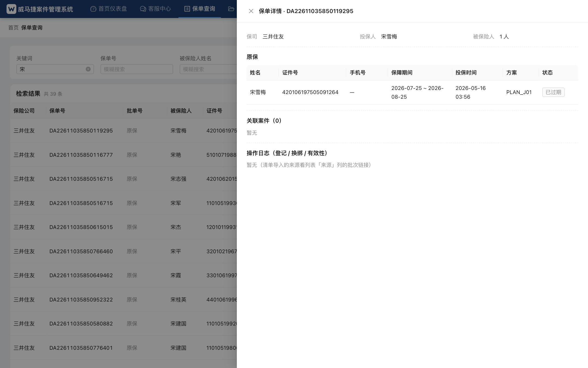Viewport: 588px width, 368px height.
Task: Select policy number DA22611035850766460
Action: (x=81, y=251)
